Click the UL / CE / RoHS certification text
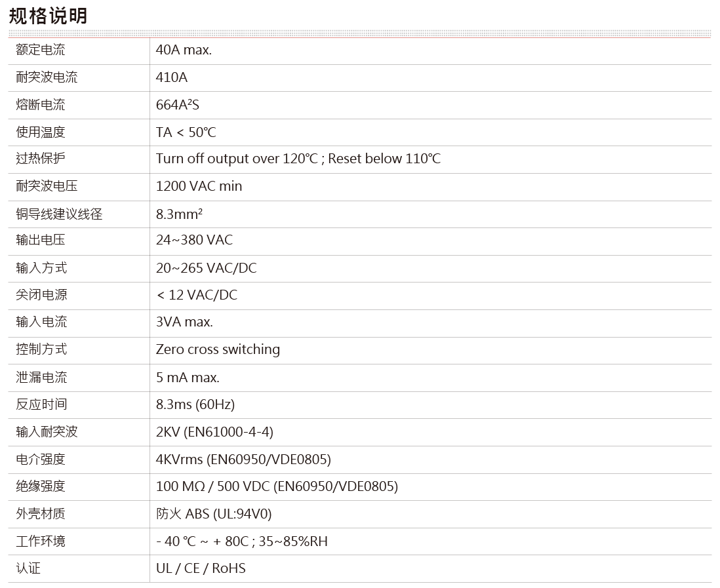 click(x=201, y=568)
